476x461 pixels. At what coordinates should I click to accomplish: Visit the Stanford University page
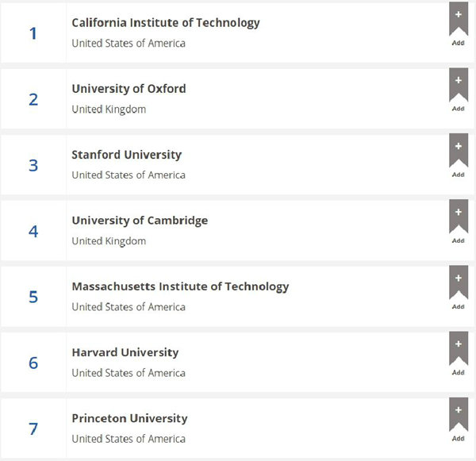point(126,154)
